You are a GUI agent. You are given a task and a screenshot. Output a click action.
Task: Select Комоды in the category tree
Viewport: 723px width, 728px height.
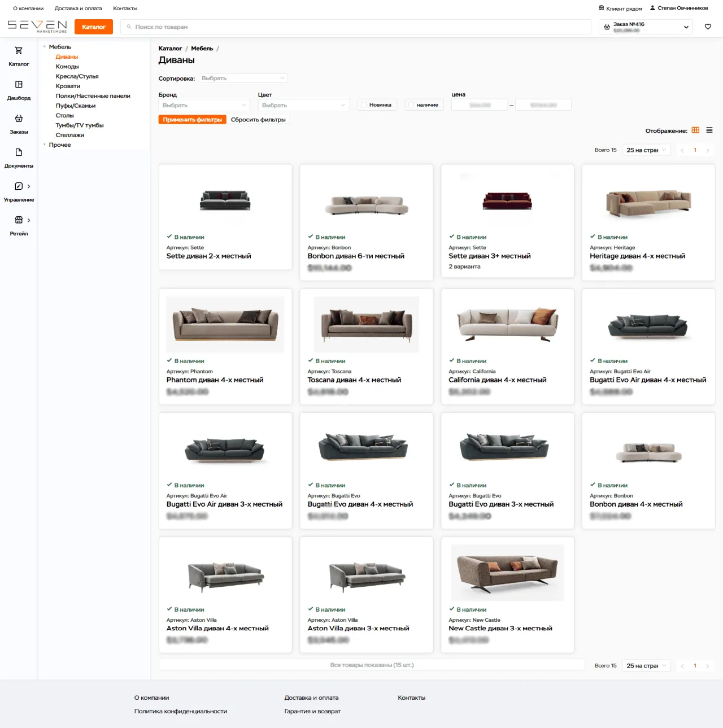point(67,67)
